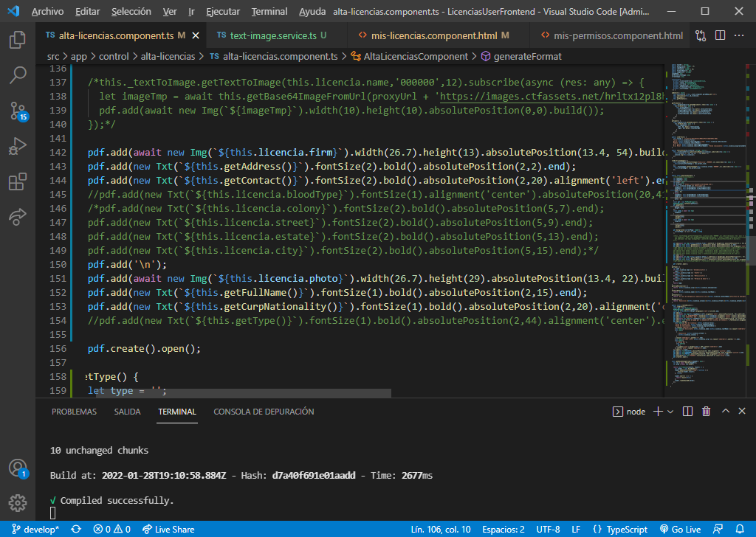The width and height of the screenshot is (756, 537).
Task: Click the terminal input cursor
Action: [x=52, y=513]
